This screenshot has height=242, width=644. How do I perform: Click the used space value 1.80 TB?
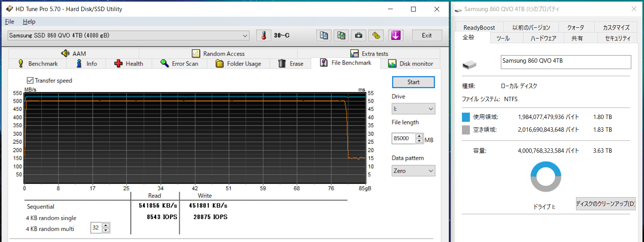click(602, 117)
